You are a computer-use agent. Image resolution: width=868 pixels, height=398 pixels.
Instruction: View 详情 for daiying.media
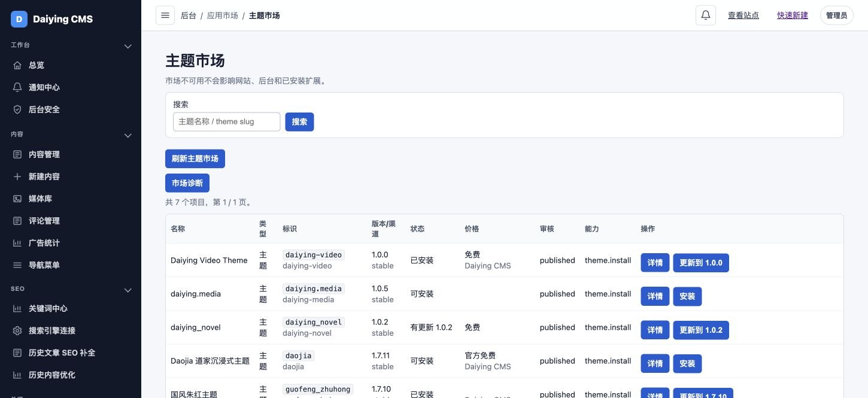pos(655,296)
